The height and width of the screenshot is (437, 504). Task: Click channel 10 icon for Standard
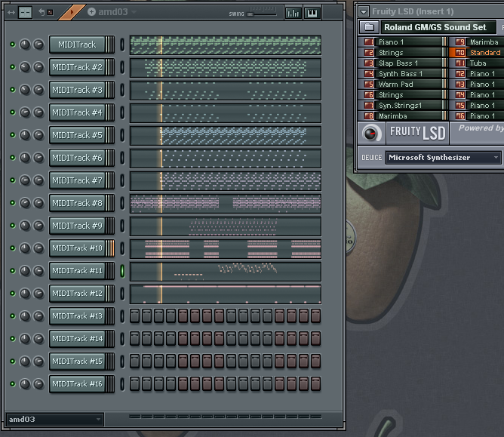tap(460, 52)
